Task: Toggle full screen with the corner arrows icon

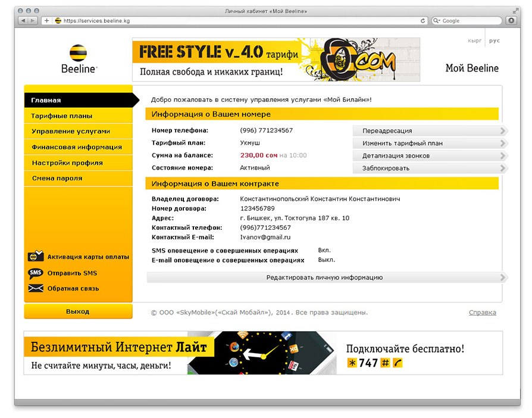Action: click(515, 11)
